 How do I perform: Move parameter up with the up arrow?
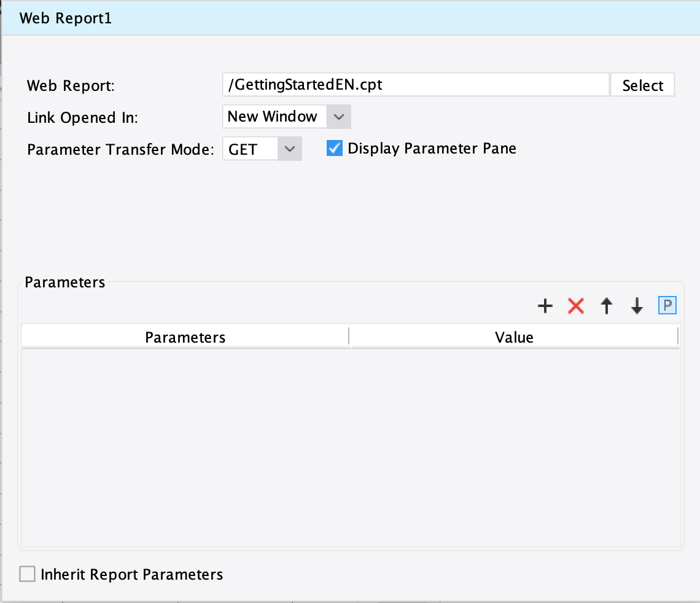coord(606,306)
